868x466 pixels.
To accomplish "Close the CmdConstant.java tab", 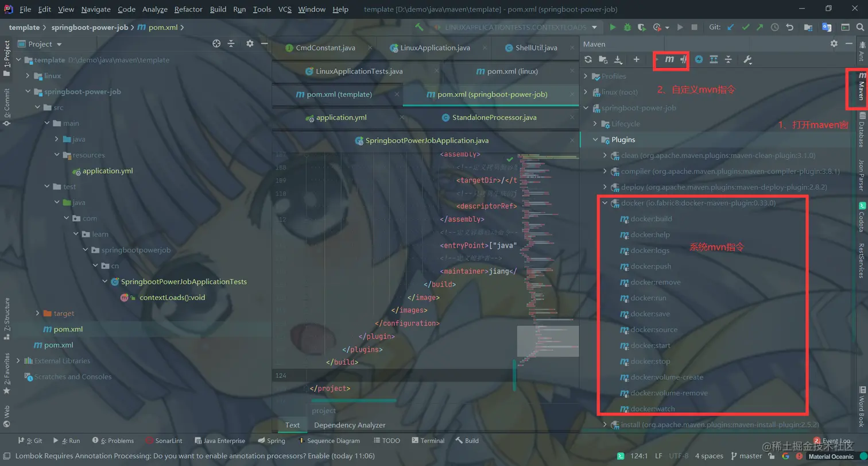I will point(370,48).
